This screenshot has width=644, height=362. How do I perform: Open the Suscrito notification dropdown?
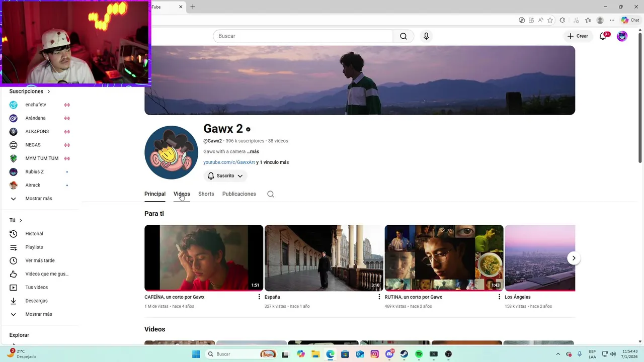click(x=225, y=176)
